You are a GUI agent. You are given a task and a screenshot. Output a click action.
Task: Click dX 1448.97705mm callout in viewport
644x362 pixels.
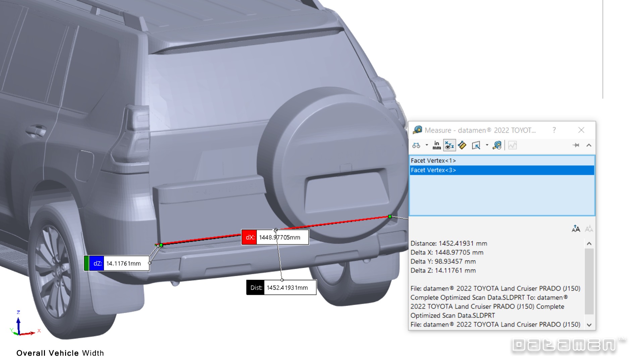coord(275,237)
